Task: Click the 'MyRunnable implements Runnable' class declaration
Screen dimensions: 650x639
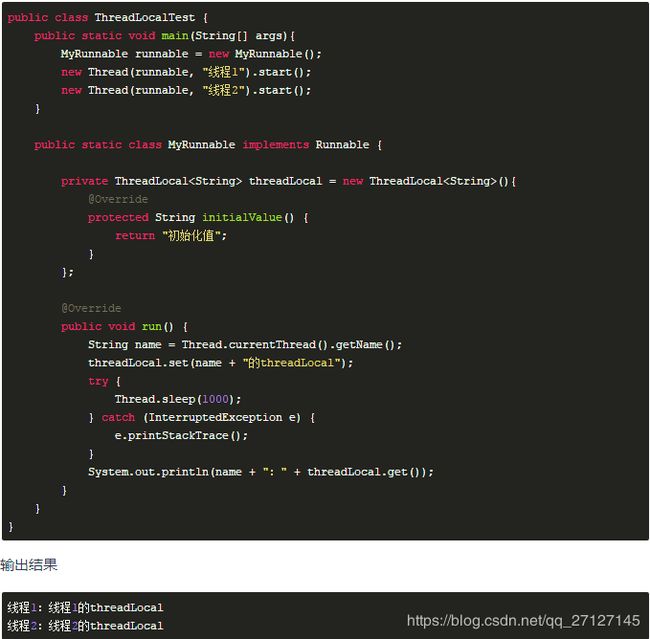Action: coord(208,145)
